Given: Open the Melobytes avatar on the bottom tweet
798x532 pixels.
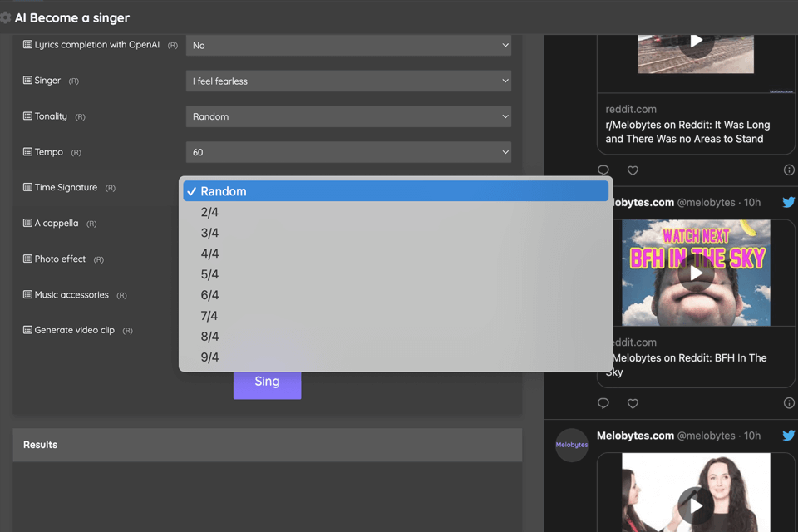Looking at the screenshot, I should point(572,445).
